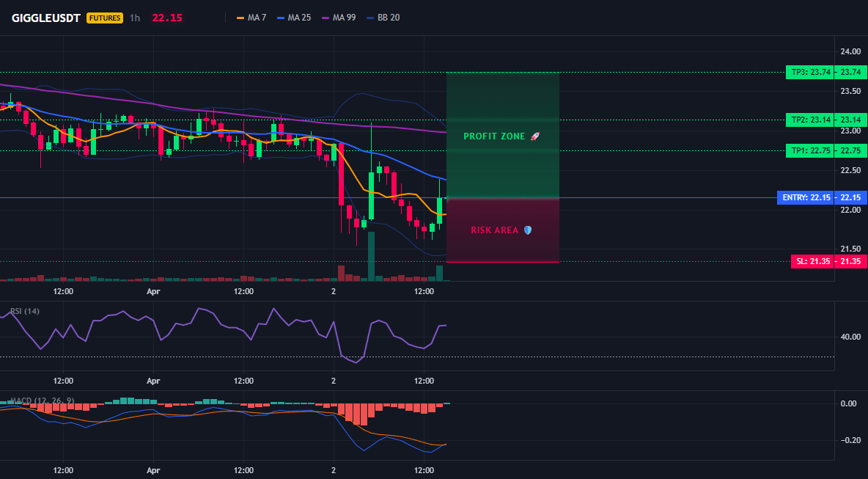Click the 23.50 price axis value
Image resolution: width=868 pixels, height=479 pixels.
(850, 92)
